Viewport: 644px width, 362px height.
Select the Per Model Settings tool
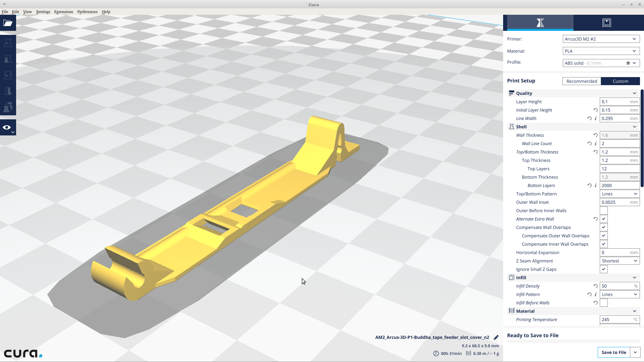click(8, 107)
